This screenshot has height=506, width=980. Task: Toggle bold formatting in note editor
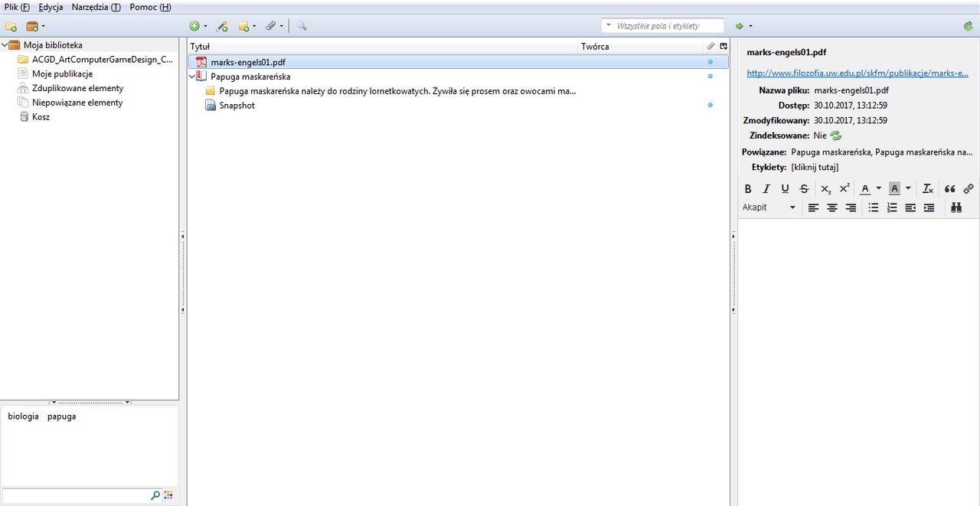click(x=748, y=188)
